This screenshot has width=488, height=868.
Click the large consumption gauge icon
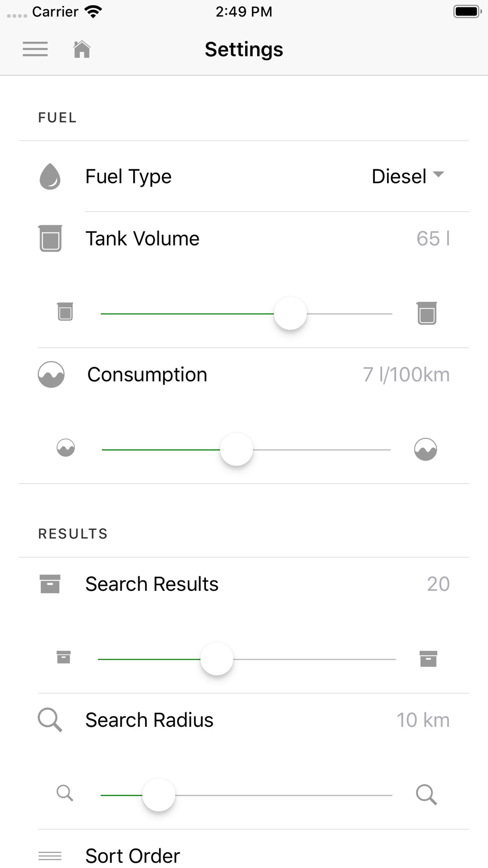[426, 449]
